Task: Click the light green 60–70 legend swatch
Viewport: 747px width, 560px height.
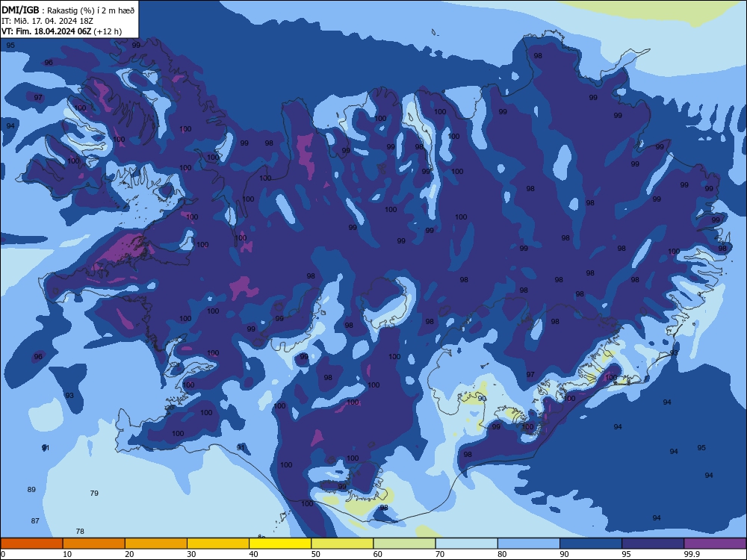Action: (404, 544)
